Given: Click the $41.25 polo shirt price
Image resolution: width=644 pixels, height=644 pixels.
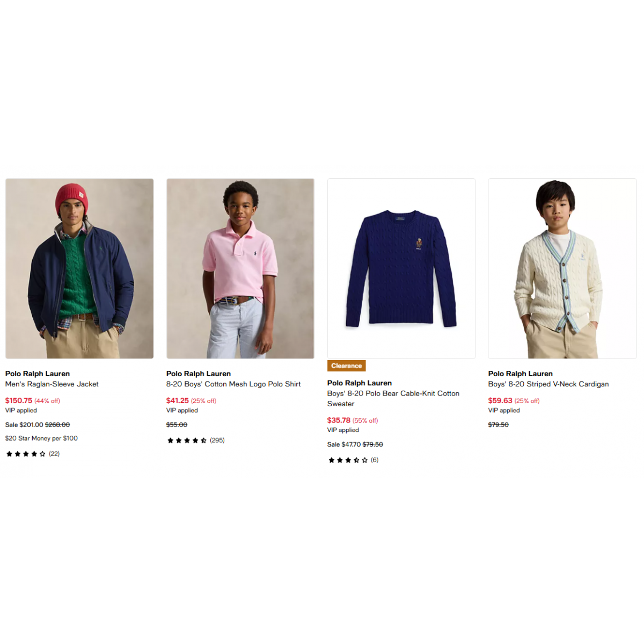Looking at the screenshot, I should (x=178, y=401).
